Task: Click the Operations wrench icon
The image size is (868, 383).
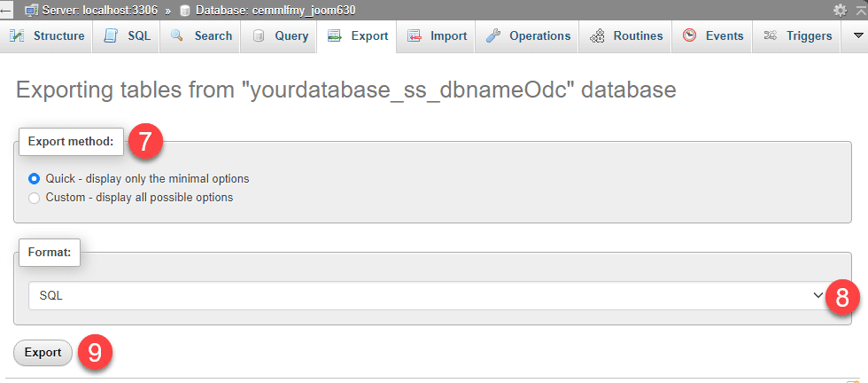Action: [493, 36]
